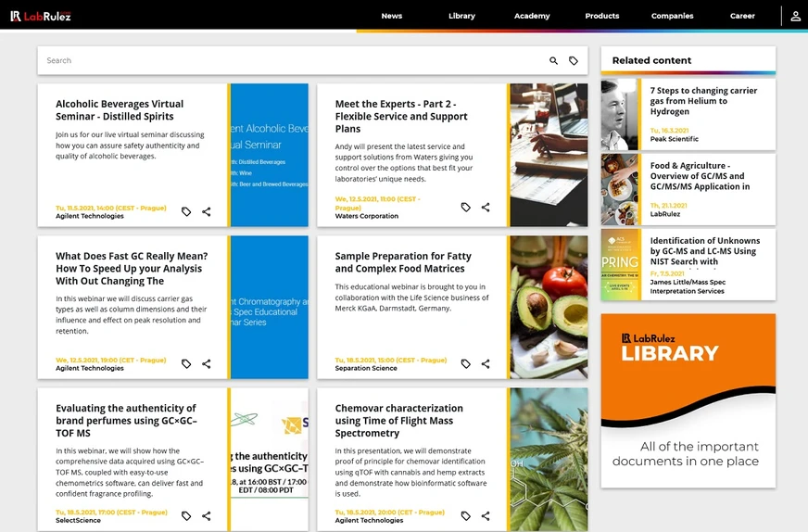Click Agilent Technologies under Alcoholic Beverages card
808x532 pixels.
90,216
